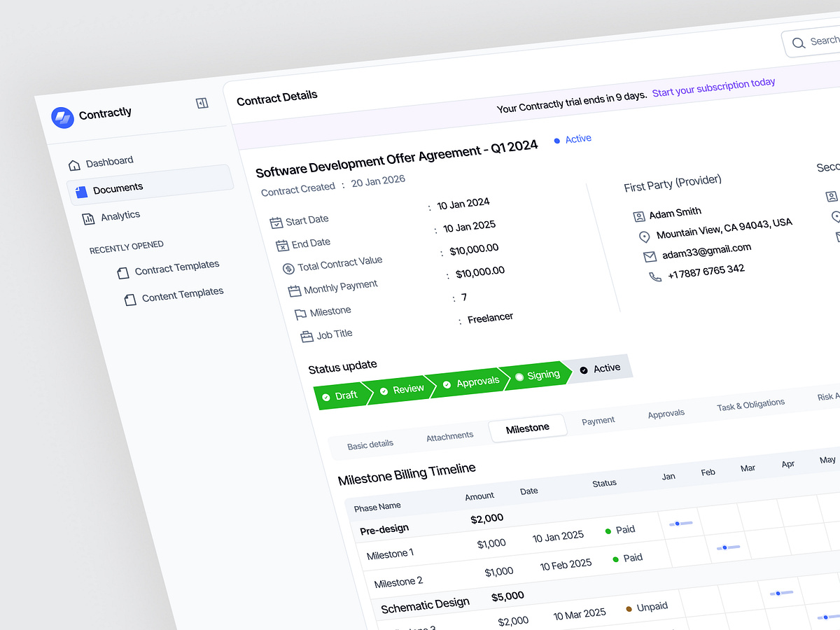Click the circle icon in Signing step
Image resolution: width=840 pixels, height=630 pixels.
(x=519, y=377)
